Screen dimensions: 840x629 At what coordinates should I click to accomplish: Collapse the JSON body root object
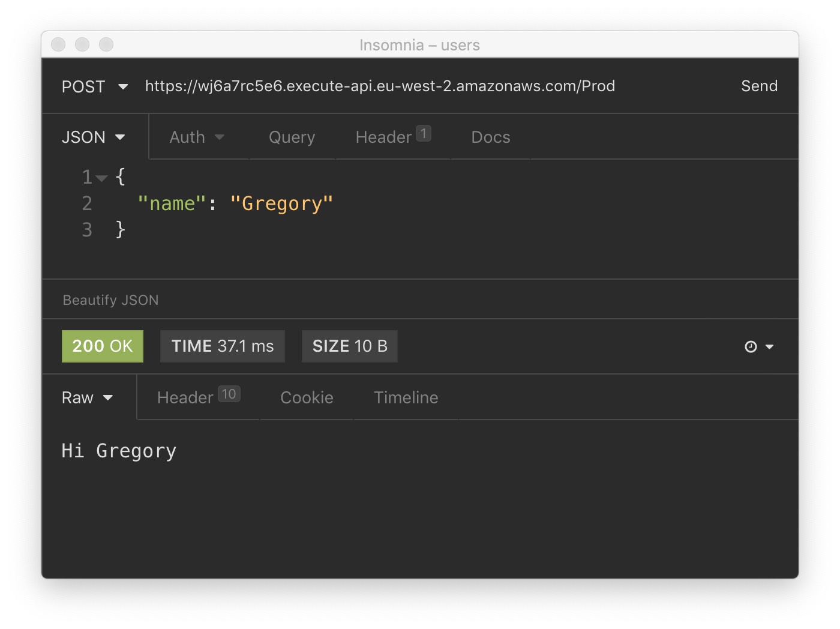[102, 177]
